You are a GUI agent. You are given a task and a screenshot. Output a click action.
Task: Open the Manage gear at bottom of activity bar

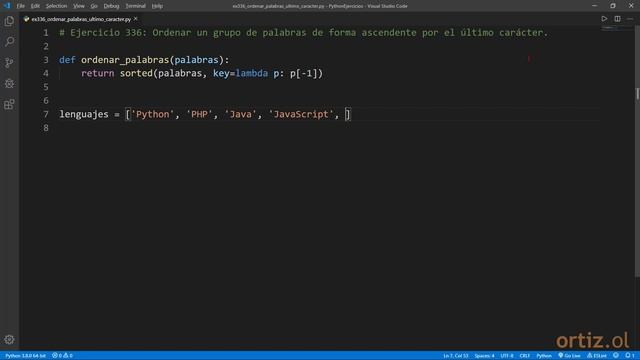pyautogui.click(x=9, y=339)
